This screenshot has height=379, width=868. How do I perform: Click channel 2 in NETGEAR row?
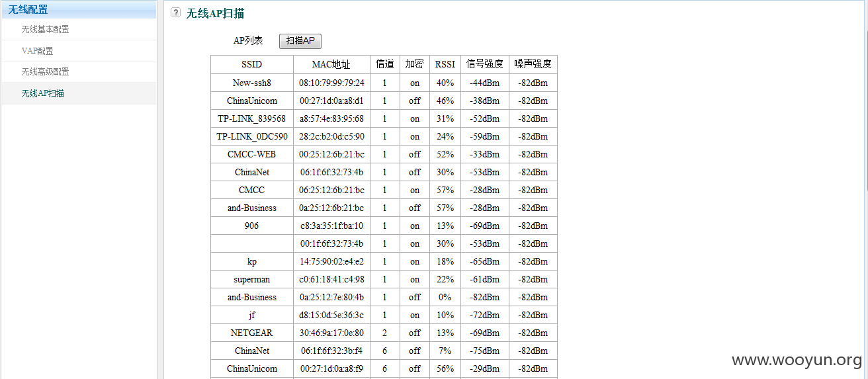[385, 333]
